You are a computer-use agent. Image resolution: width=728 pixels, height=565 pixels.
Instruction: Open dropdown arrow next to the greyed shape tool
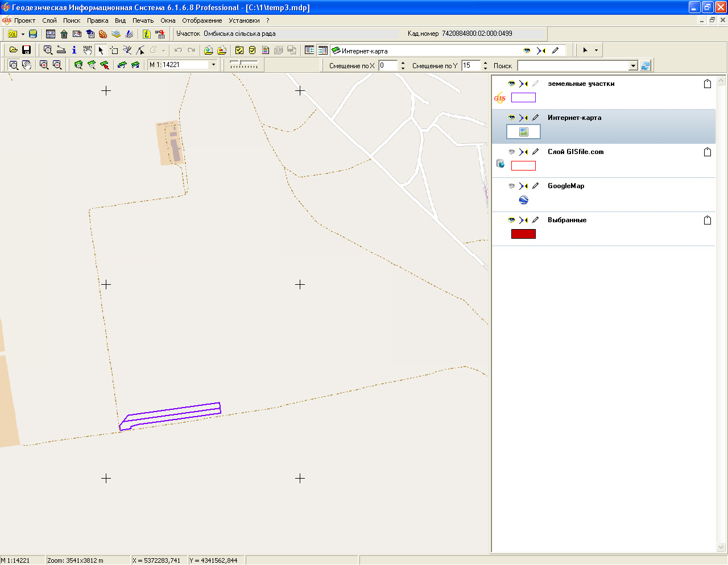pos(163,50)
